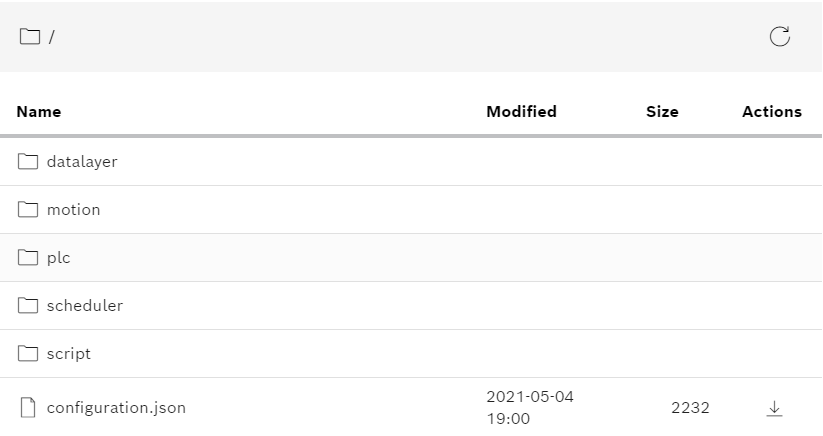Screen dimensions: 823x436
Task: Sort by the Name column header
Action: coord(39,111)
